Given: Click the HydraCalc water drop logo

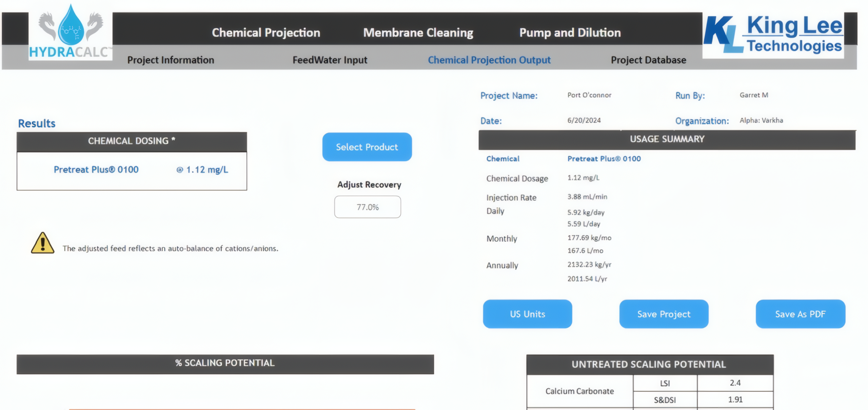Looking at the screenshot, I should [71, 32].
